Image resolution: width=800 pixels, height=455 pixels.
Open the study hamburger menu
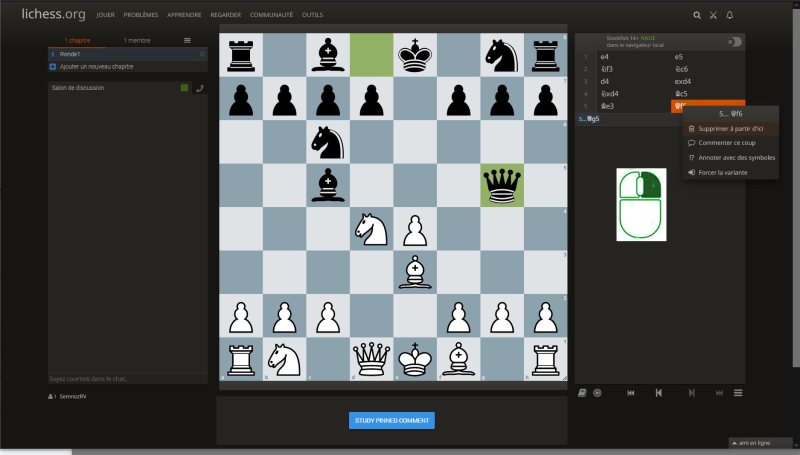pos(187,40)
